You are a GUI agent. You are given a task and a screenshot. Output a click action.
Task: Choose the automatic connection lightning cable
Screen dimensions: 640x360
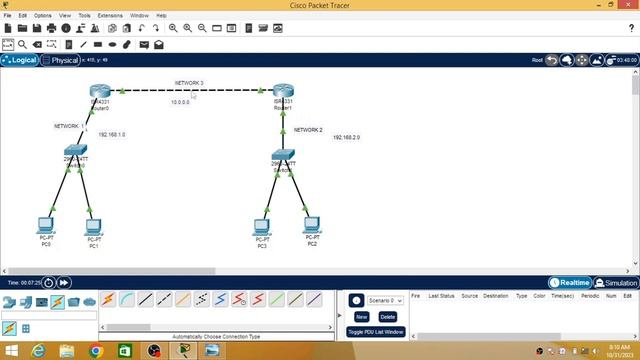pos(108,300)
